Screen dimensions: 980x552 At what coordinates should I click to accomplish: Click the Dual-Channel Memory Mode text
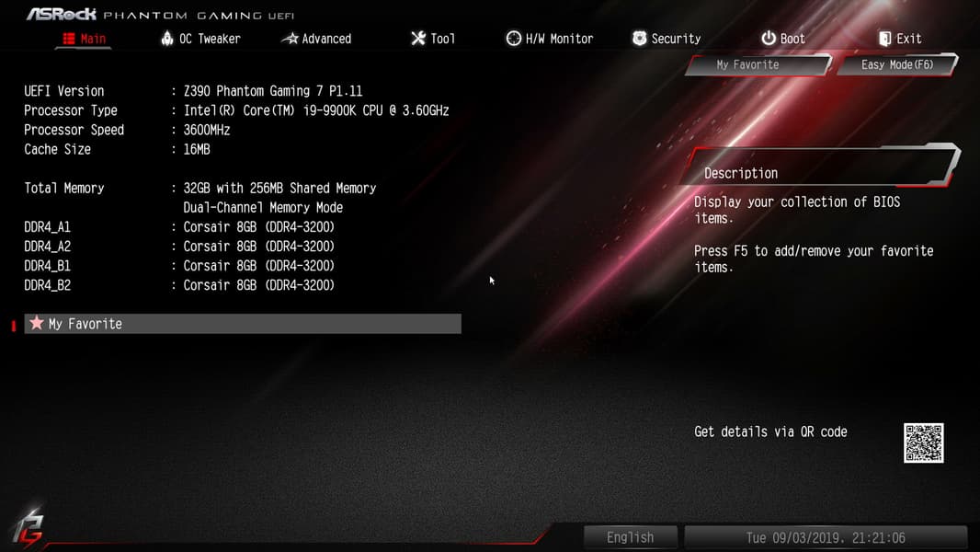tap(263, 208)
